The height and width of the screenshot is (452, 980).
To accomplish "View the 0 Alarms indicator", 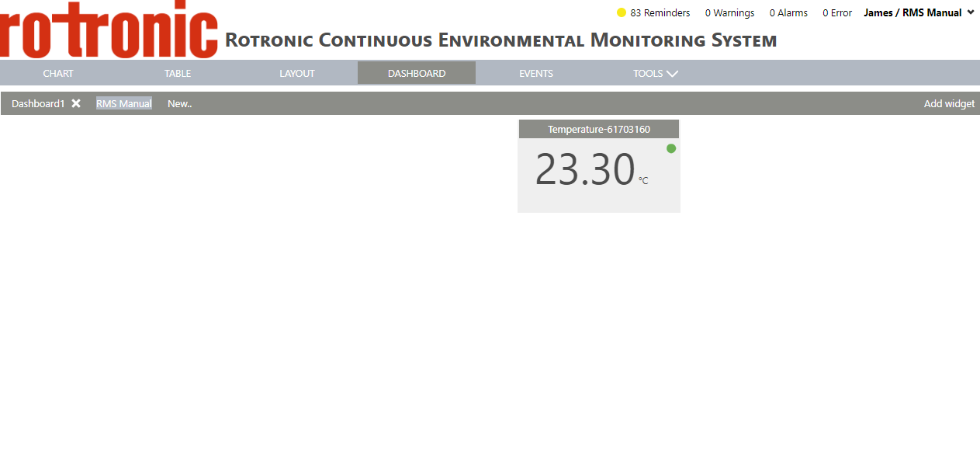I will [788, 12].
